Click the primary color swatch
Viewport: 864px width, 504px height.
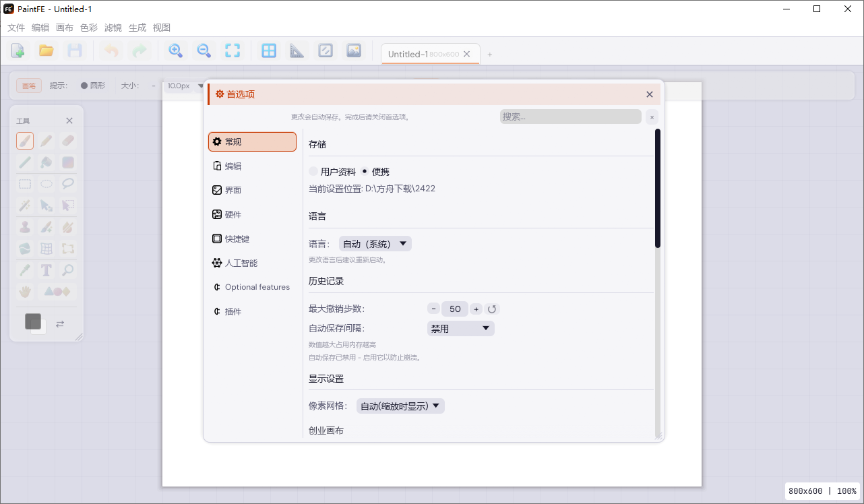pos(33,321)
